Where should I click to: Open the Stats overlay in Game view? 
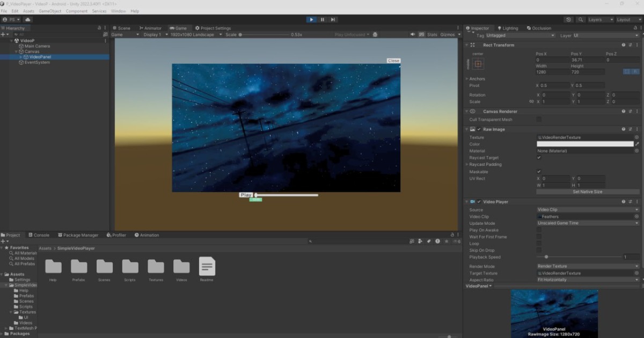(x=432, y=34)
